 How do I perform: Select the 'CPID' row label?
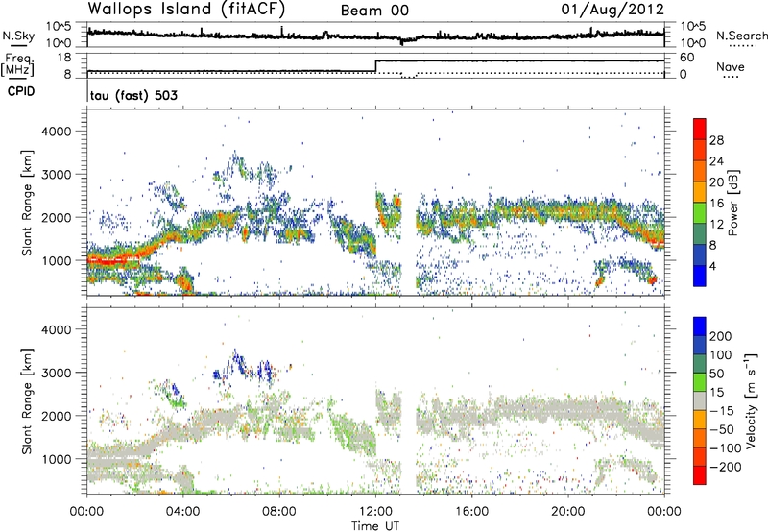point(21,91)
